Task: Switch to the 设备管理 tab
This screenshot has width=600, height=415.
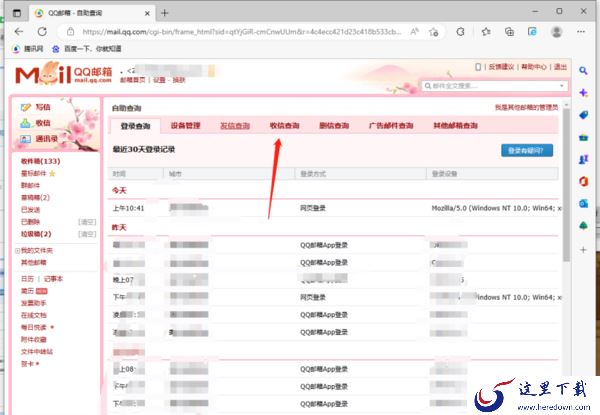Action: (x=185, y=126)
